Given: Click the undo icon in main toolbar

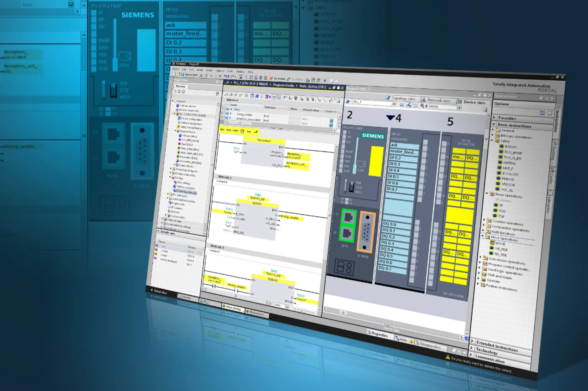Looking at the screenshot, I should click(x=225, y=77).
